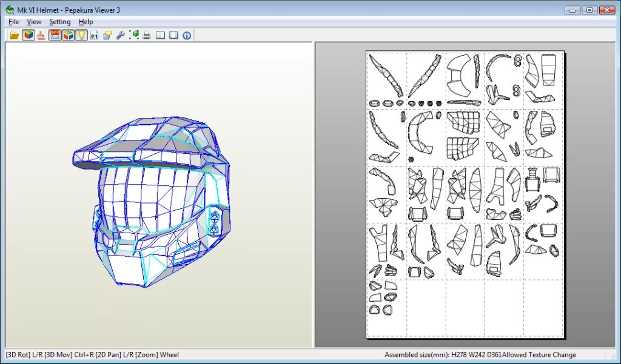Open the View menu
Screen dimensions: 621x364
coord(34,21)
